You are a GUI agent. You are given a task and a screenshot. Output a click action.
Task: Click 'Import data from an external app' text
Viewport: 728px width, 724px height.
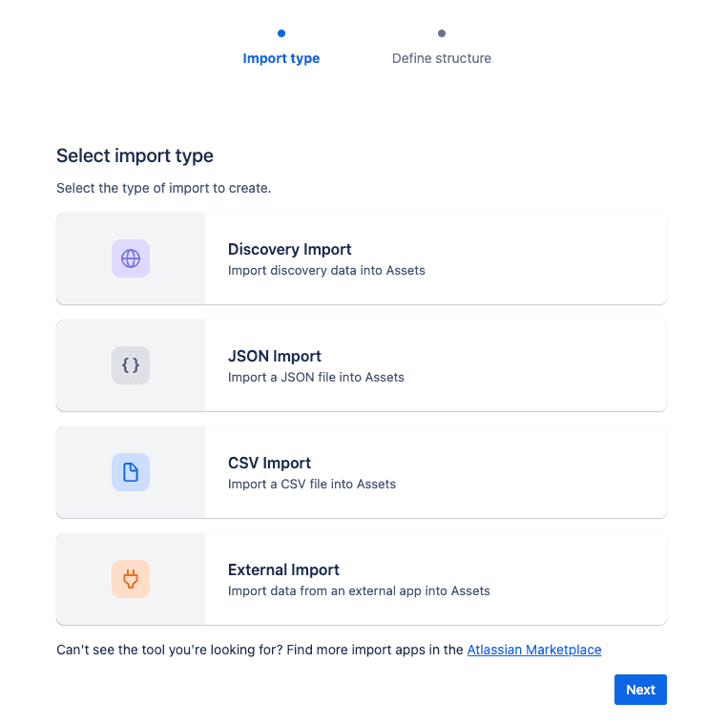pyautogui.click(x=324, y=590)
